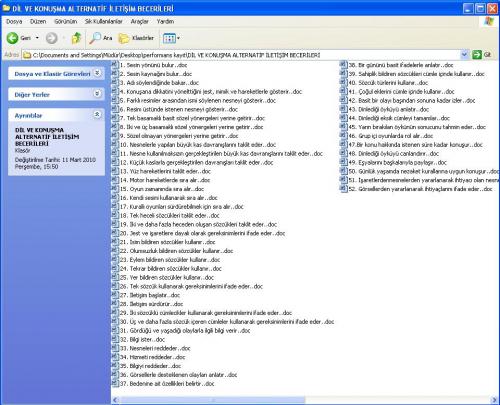Image resolution: width=500 pixels, height=405 pixels.
Task: Click the Geri back arrow icon
Action: click(13, 38)
